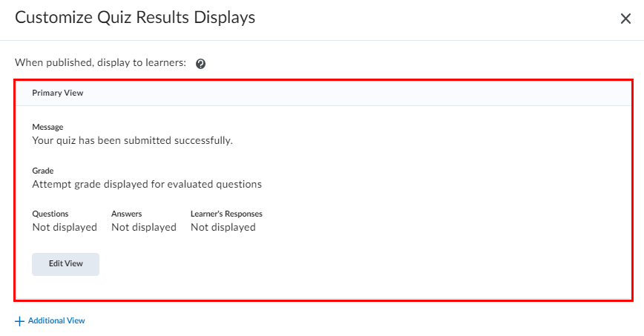Add a view via Additional View link
This screenshot has width=644, height=336.
(x=56, y=321)
